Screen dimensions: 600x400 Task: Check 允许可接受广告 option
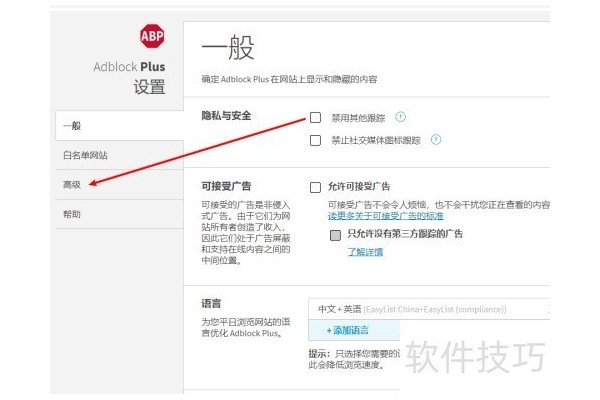[x=315, y=187]
